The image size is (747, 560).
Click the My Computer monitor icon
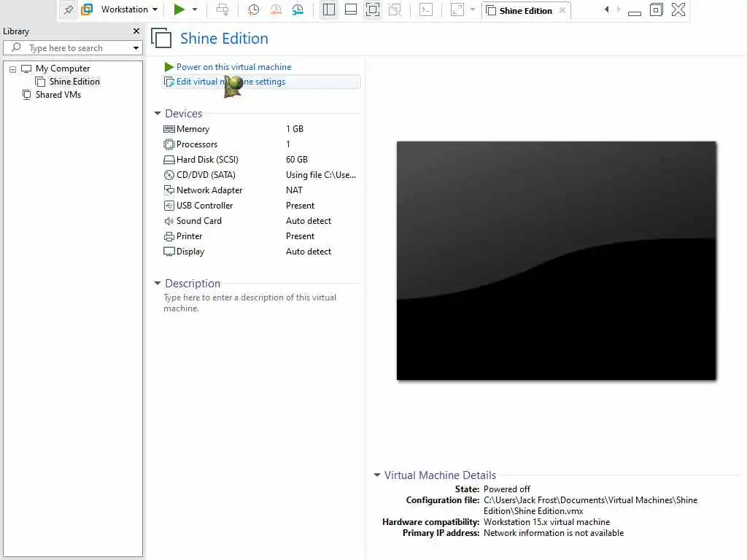pyautogui.click(x=26, y=69)
